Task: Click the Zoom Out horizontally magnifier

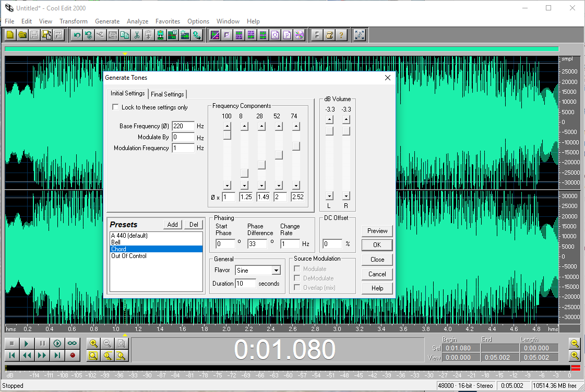Action: pos(107,343)
